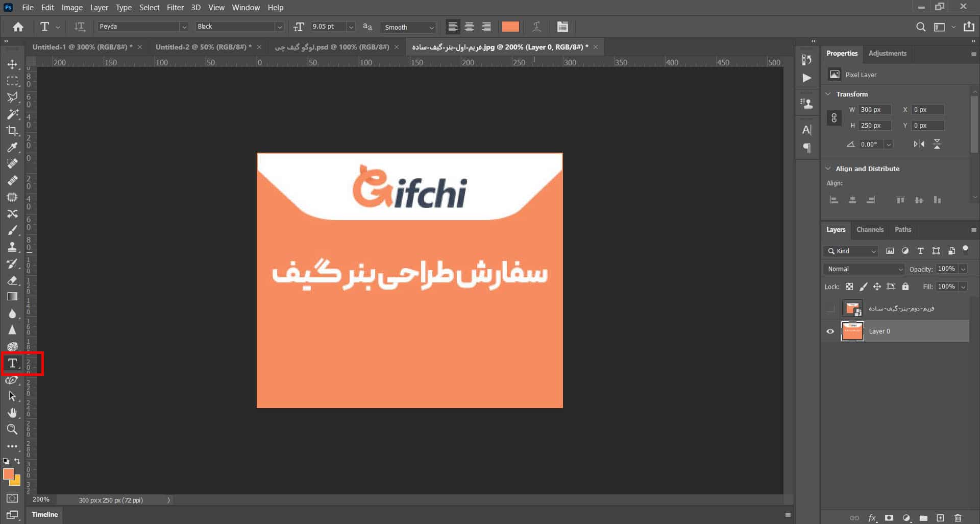Viewport: 980px width, 524px height.
Task: Align text right
Action: (486, 27)
